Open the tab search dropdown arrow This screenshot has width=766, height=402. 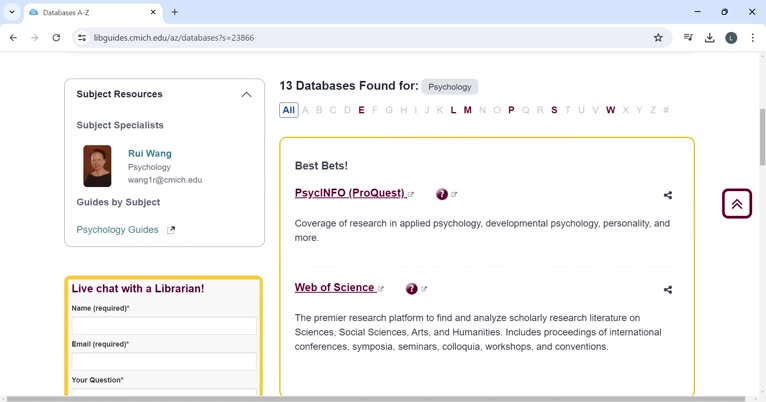(x=12, y=12)
